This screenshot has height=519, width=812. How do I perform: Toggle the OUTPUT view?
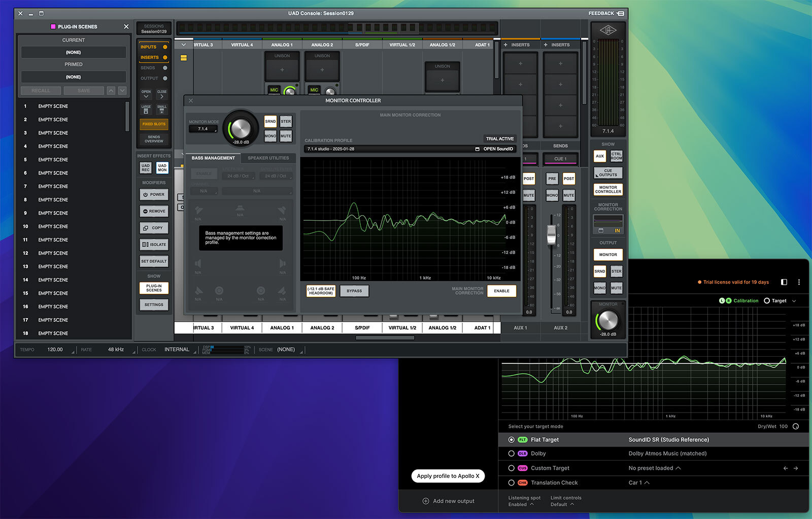(154, 78)
